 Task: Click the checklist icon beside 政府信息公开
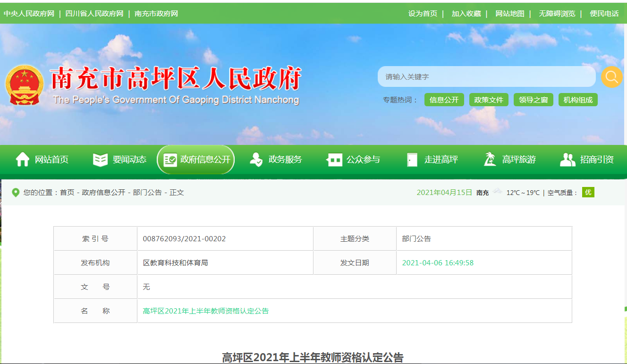170,160
